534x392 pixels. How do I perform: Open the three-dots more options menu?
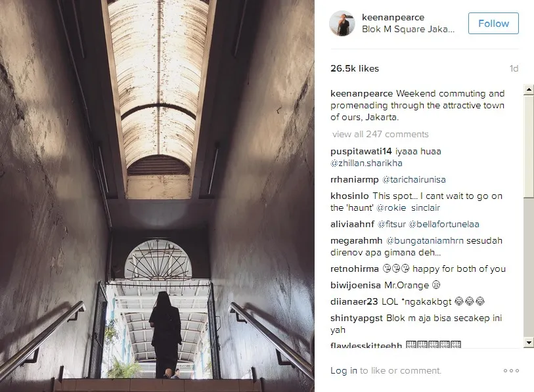[x=511, y=370]
